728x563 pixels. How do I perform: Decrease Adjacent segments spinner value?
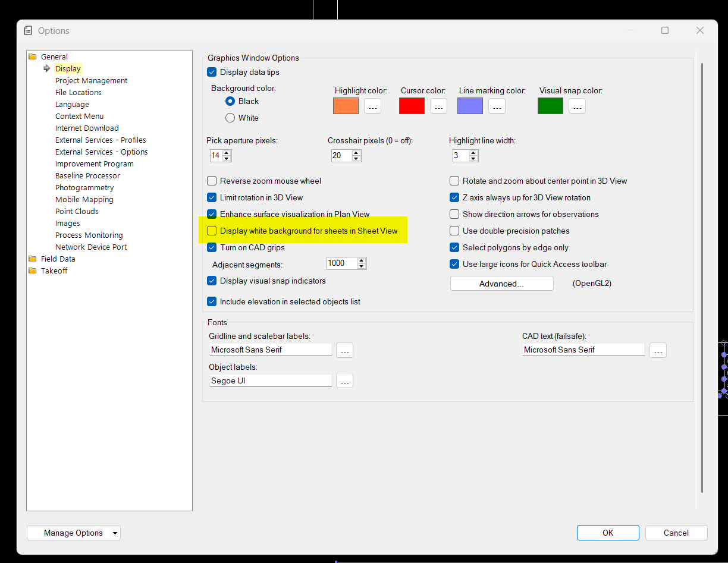[362, 266]
